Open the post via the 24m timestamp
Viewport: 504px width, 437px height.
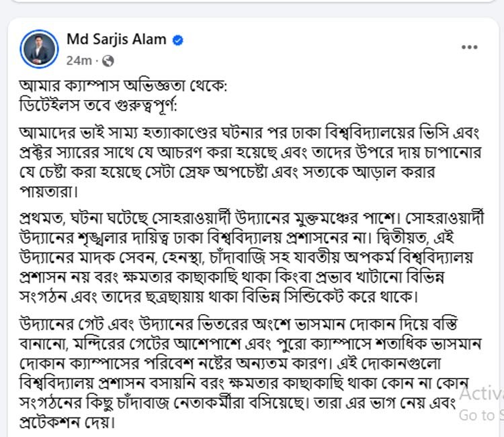[79, 60]
